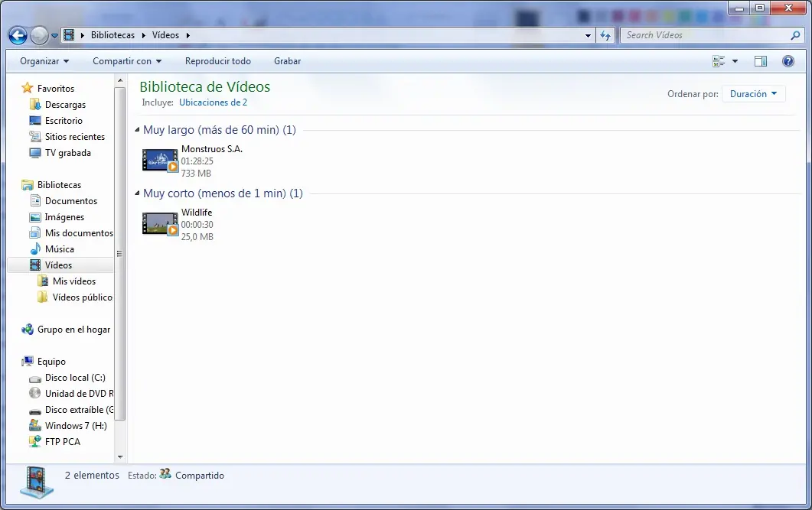Click the magnifying glass search icon
The image size is (812, 510).
(x=795, y=35)
